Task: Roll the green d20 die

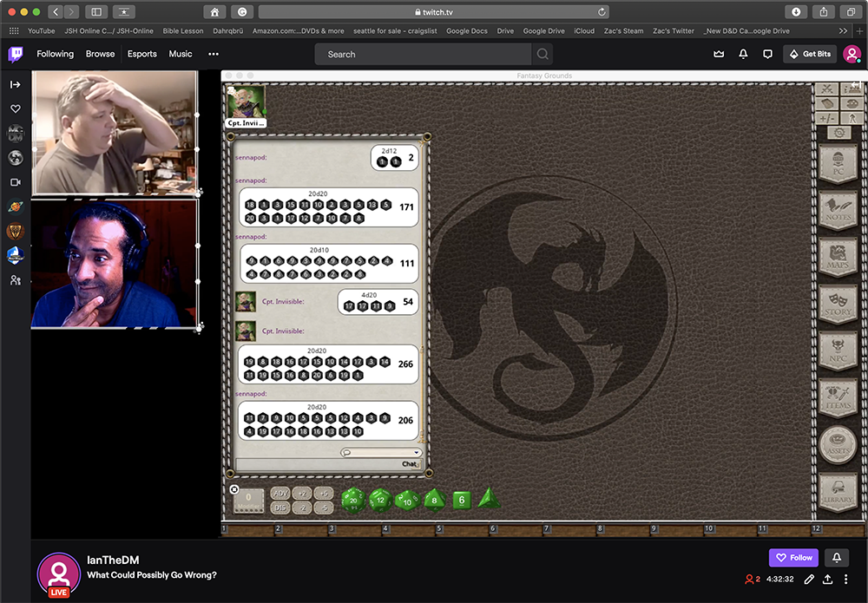Action: point(353,500)
